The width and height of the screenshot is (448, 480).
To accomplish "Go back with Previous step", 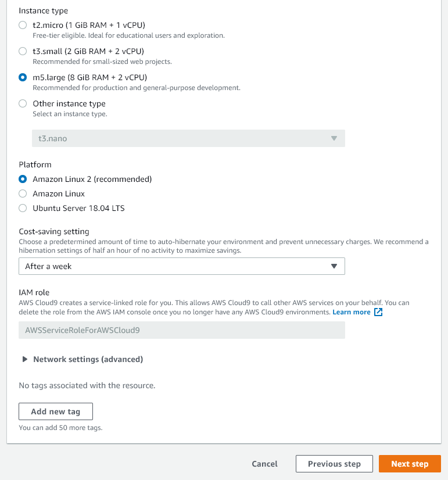I will coord(334,464).
